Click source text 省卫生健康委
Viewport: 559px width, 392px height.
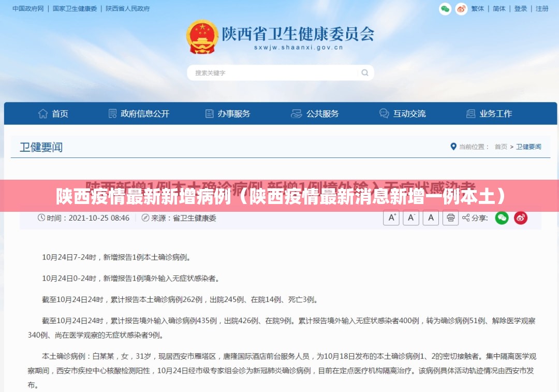(x=194, y=218)
